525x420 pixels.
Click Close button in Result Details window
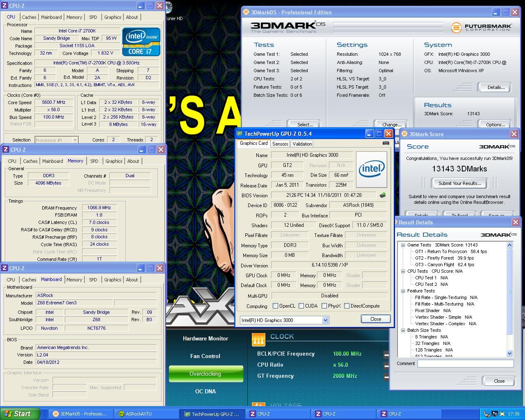coord(499,381)
